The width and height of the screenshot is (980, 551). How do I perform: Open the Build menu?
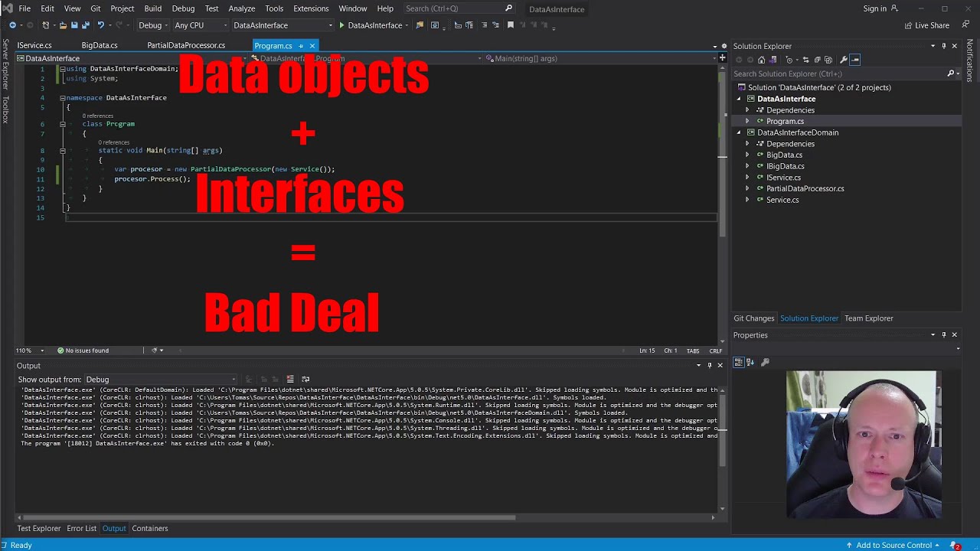tap(152, 8)
